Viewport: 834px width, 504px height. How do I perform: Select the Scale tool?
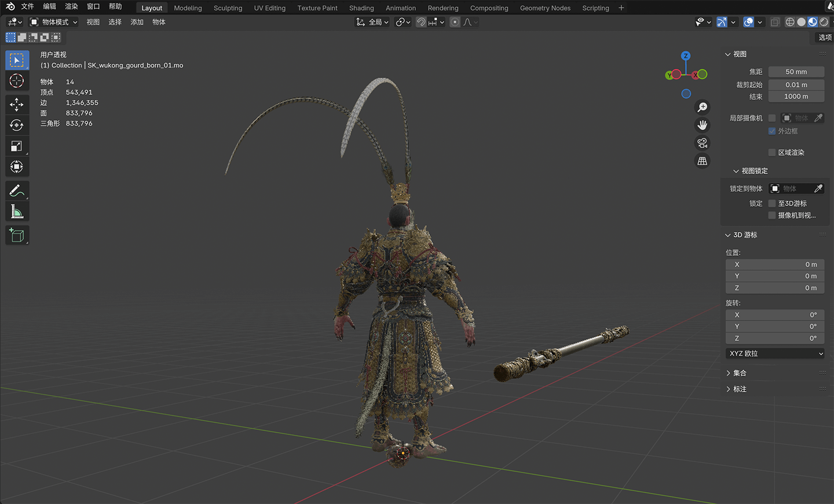coord(17,146)
